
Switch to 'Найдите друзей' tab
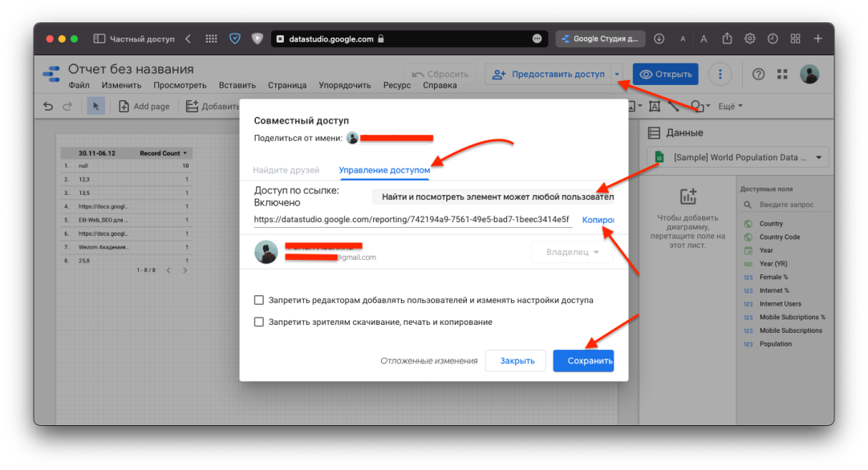(286, 170)
